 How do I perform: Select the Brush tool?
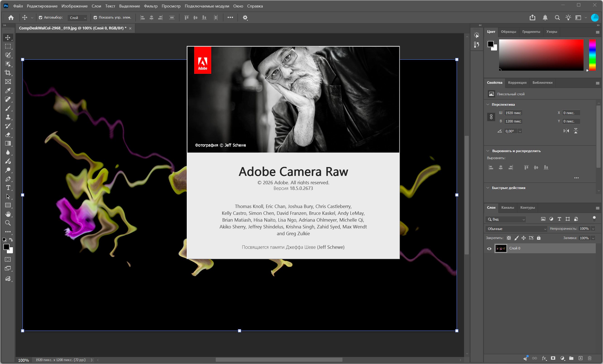[8, 108]
